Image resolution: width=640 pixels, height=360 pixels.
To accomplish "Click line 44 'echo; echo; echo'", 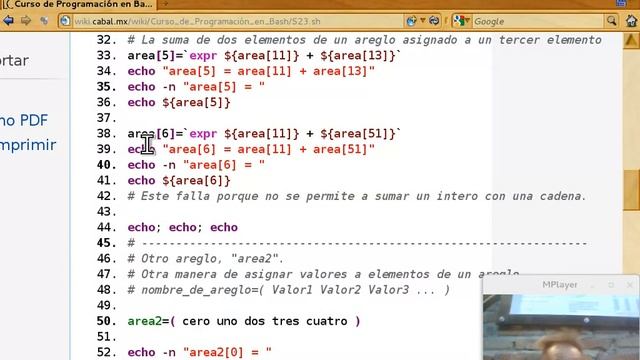I will point(182,227).
